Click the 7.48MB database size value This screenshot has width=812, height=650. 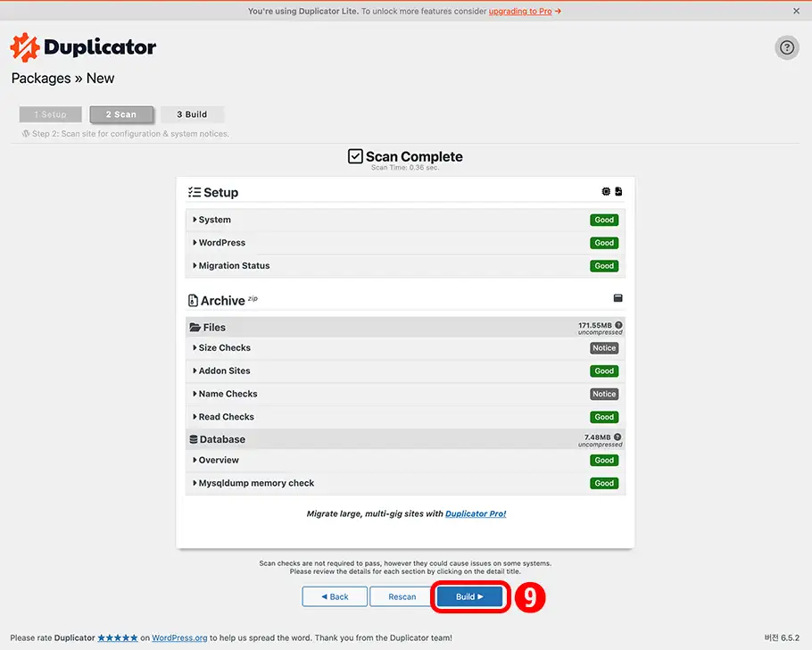coord(597,437)
